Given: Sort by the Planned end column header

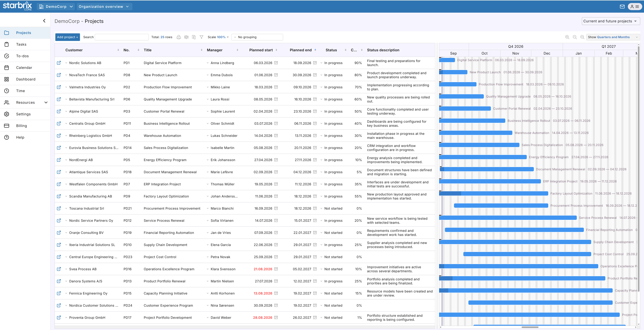Looking at the screenshot, I should (301, 50).
